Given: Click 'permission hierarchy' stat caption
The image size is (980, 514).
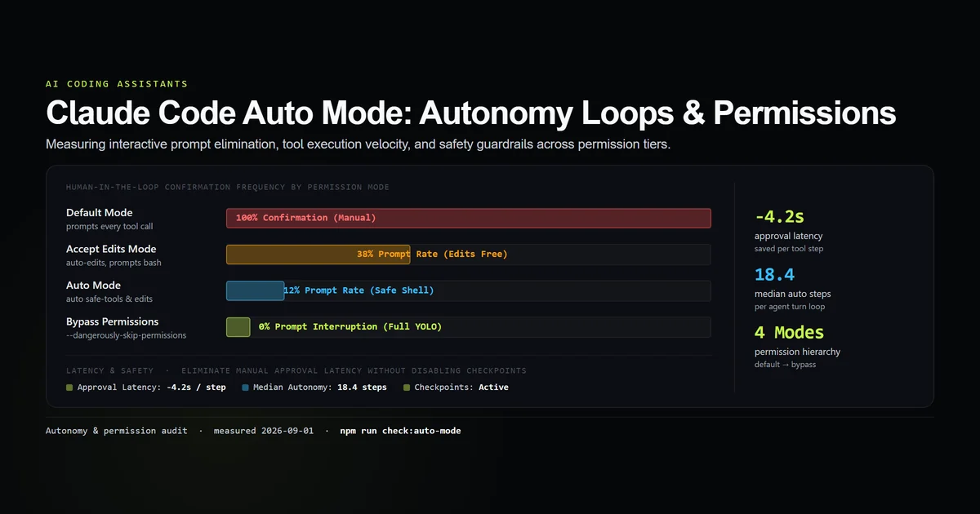Looking at the screenshot, I should pos(798,352).
